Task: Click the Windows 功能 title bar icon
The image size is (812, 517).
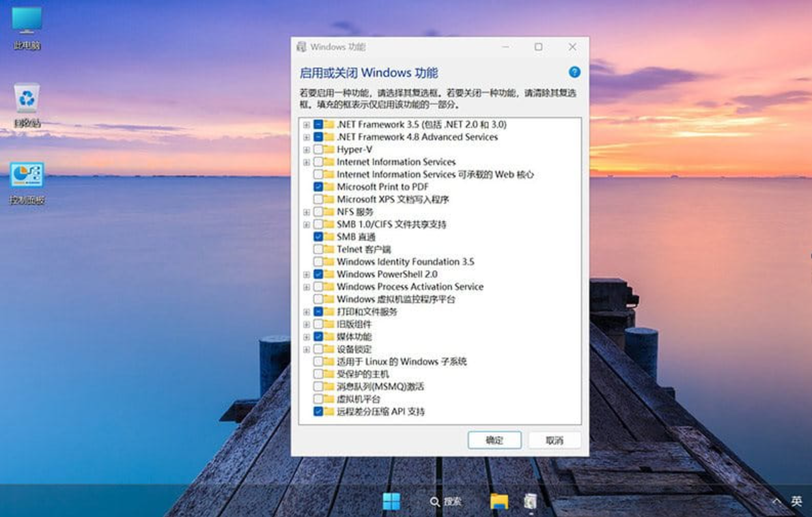Action: pos(301,47)
